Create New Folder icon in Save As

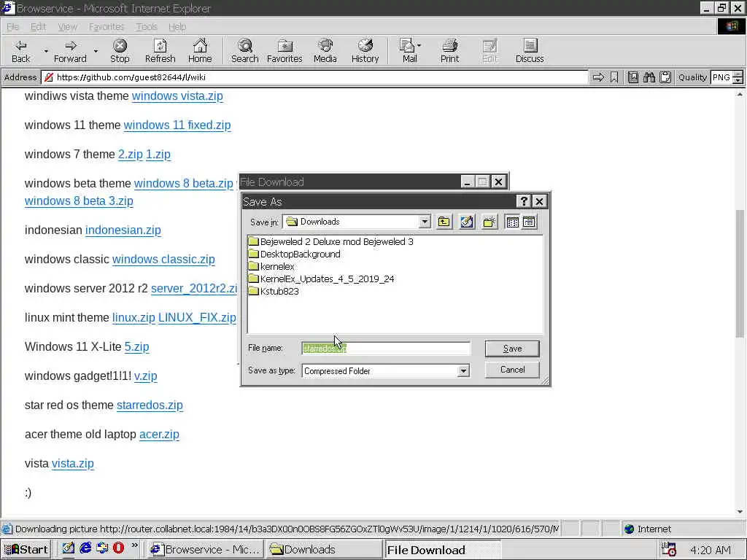click(489, 222)
